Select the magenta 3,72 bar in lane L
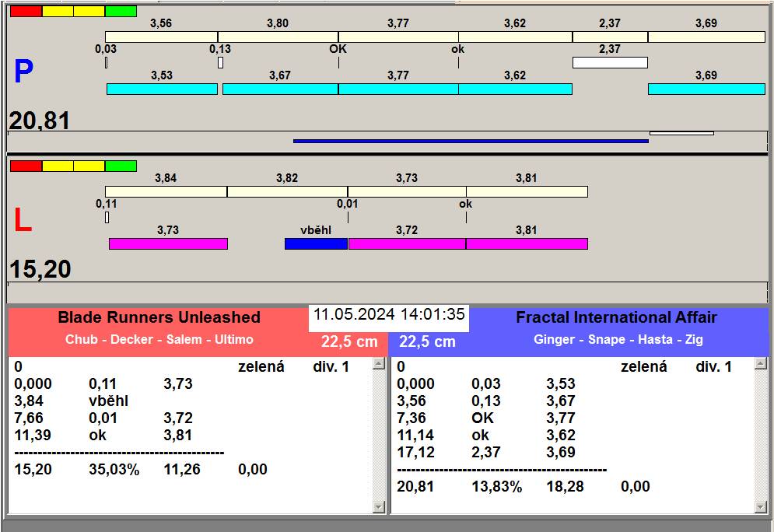The width and height of the screenshot is (774, 532). (x=408, y=243)
